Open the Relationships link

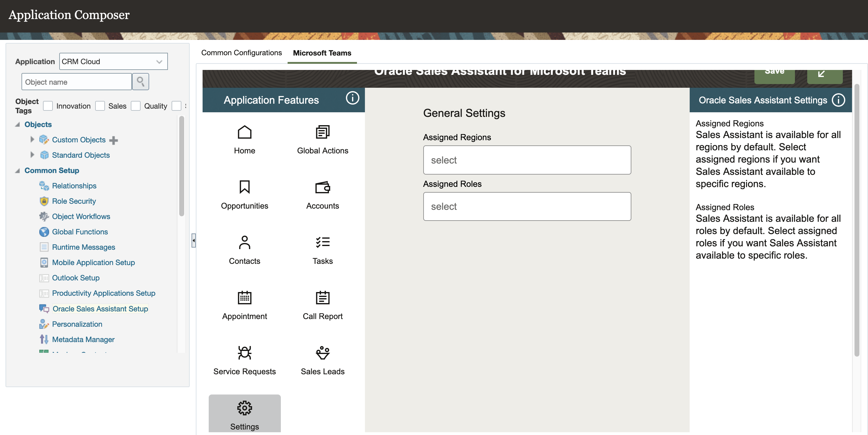pos(75,186)
